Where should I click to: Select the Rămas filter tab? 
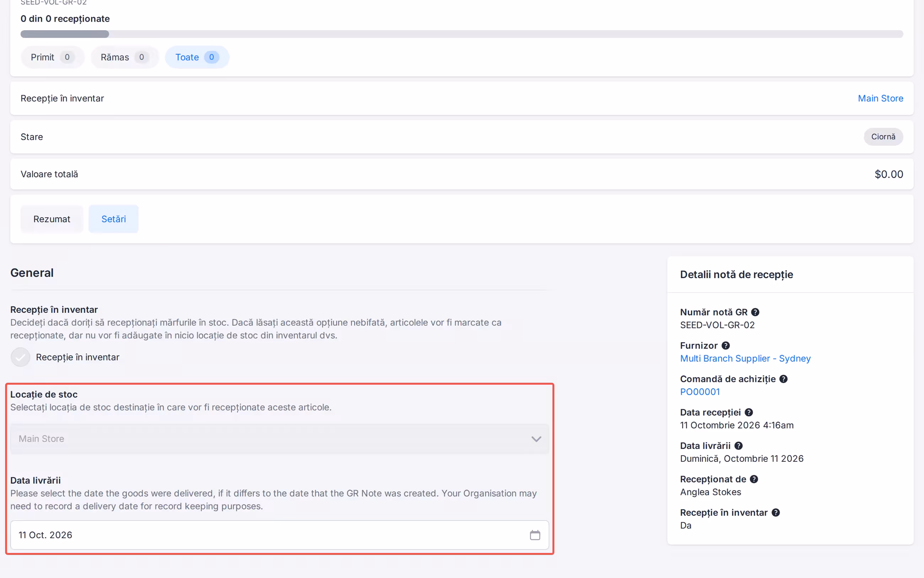[x=125, y=57]
